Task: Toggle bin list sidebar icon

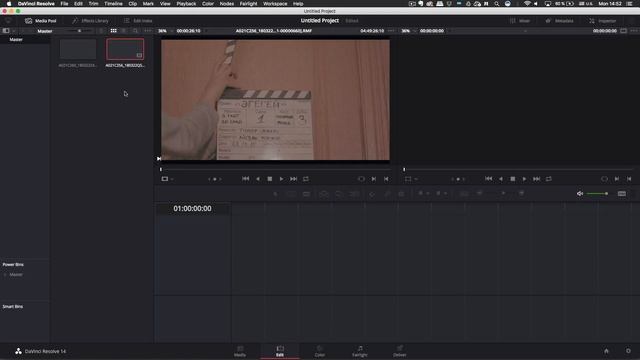Action: point(6,31)
